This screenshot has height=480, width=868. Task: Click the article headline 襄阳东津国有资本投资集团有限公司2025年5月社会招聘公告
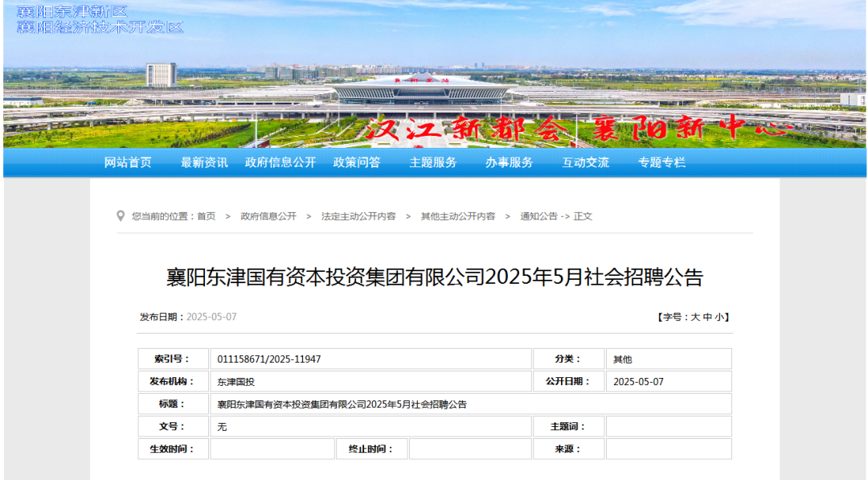click(435, 277)
